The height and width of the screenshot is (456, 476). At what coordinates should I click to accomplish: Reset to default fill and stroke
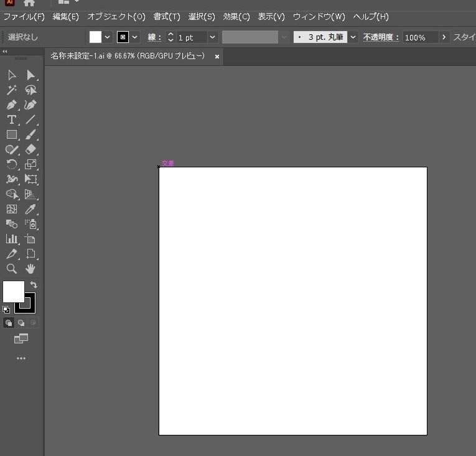click(x=6, y=309)
